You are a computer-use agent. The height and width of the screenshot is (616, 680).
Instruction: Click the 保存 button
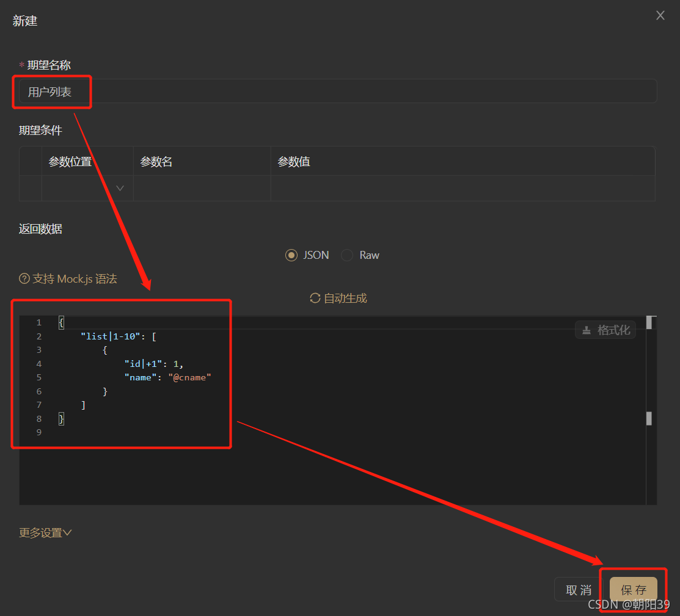coord(634,589)
